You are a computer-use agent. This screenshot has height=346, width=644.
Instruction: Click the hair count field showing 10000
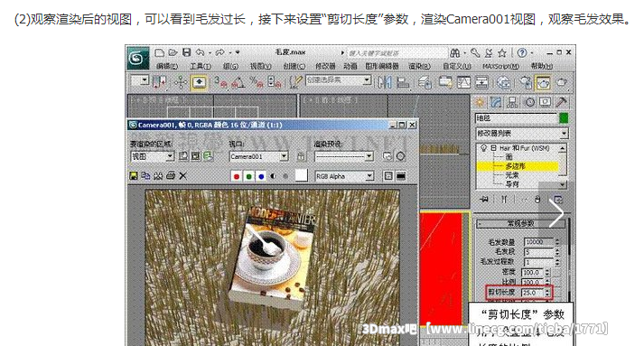[x=538, y=242]
